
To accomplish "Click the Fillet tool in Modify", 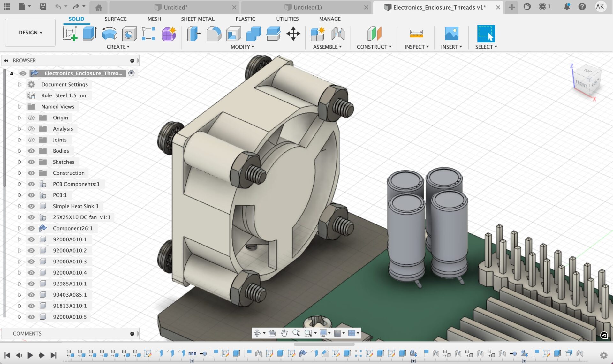I will [x=214, y=34].
